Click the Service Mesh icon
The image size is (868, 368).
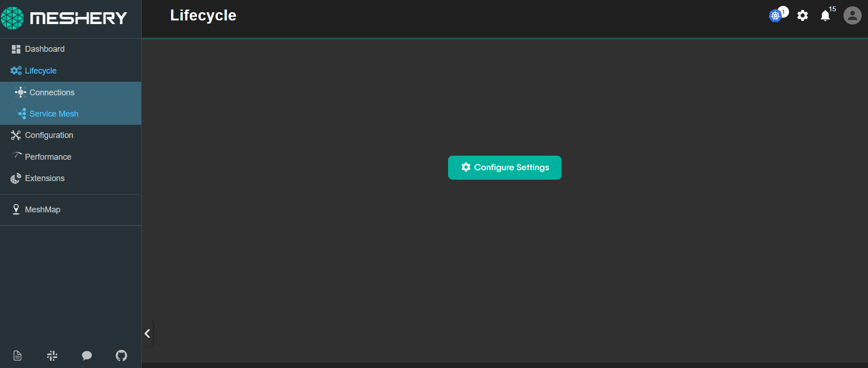(21, 113)
